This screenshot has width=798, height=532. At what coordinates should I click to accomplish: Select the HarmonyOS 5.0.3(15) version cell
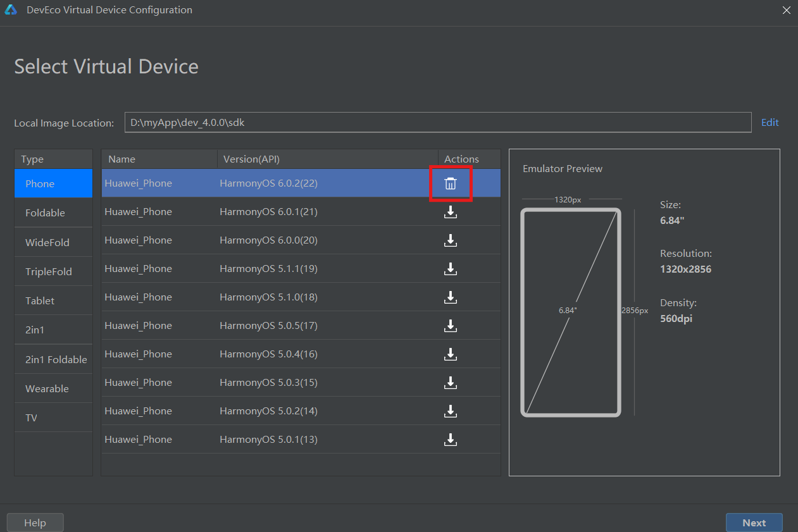268,383
